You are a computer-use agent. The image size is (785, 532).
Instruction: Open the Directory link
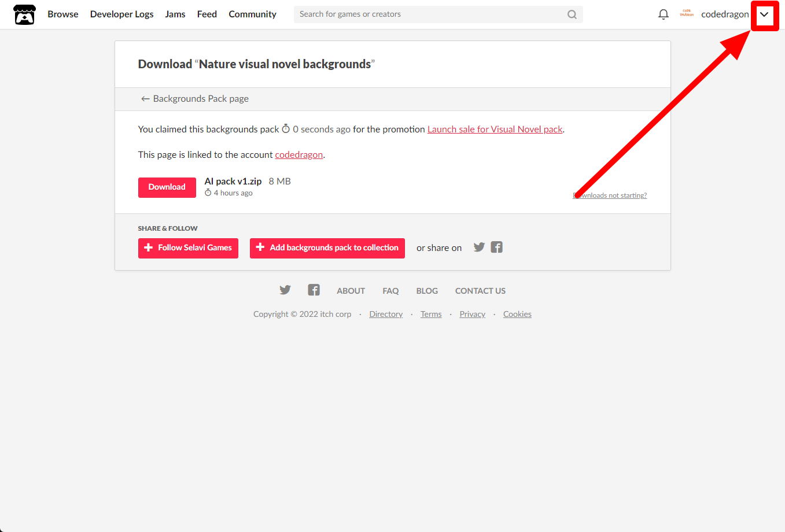tap(386, 314)
